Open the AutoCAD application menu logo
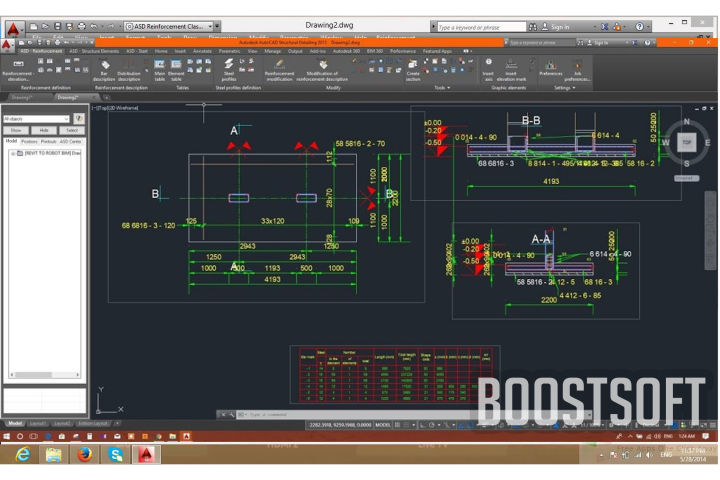 pyautogui.click(x=14, y=28)
